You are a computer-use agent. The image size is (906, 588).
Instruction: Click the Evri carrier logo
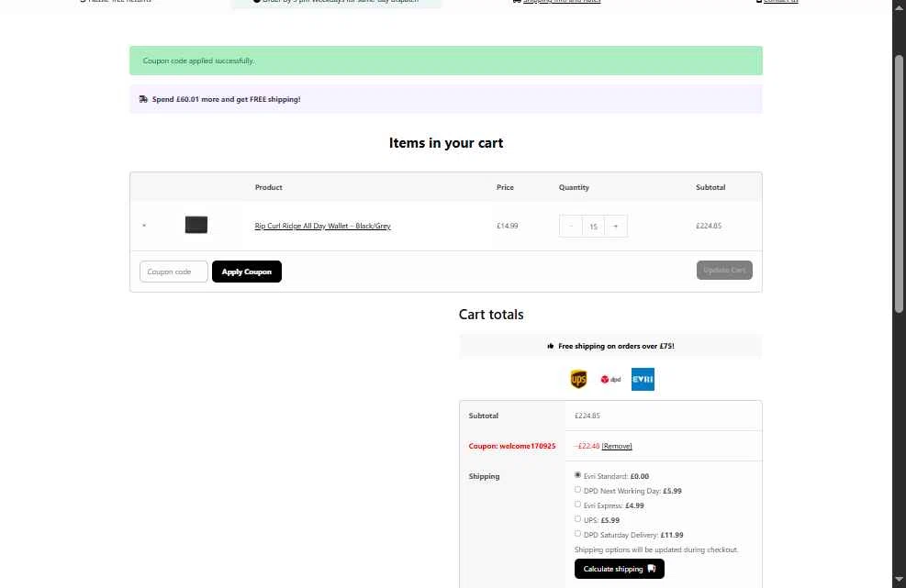click(643, 380)
